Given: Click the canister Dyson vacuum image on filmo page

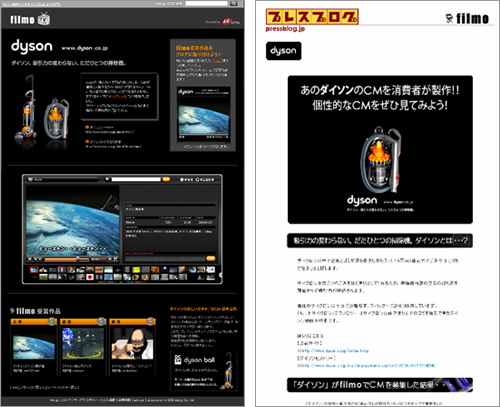Looking at the screenshot, I should point(56,119).
